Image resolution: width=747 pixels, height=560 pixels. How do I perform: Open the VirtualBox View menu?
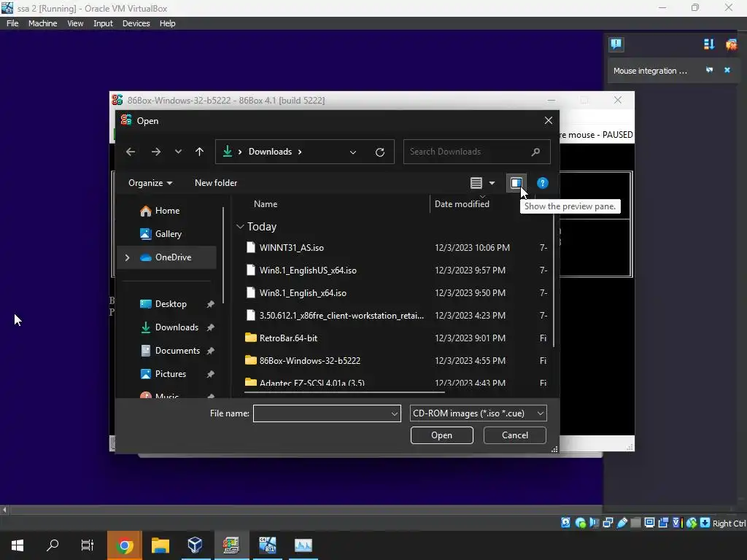(x=75, y=23)
